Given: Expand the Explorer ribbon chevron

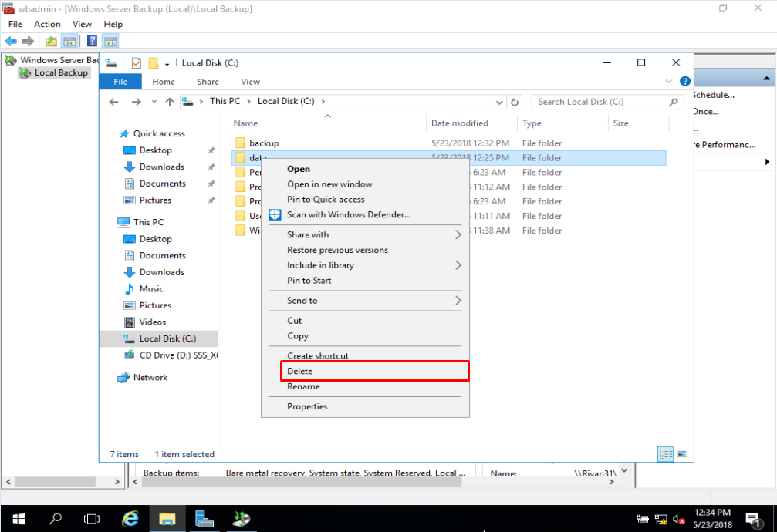Looking at the screenshot, I should tap(668, 81).
